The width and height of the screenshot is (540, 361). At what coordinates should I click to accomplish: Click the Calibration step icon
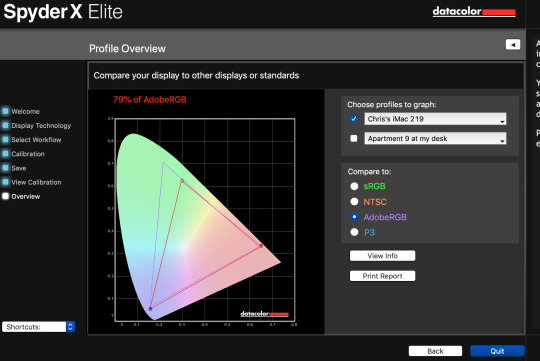point(5,154)
